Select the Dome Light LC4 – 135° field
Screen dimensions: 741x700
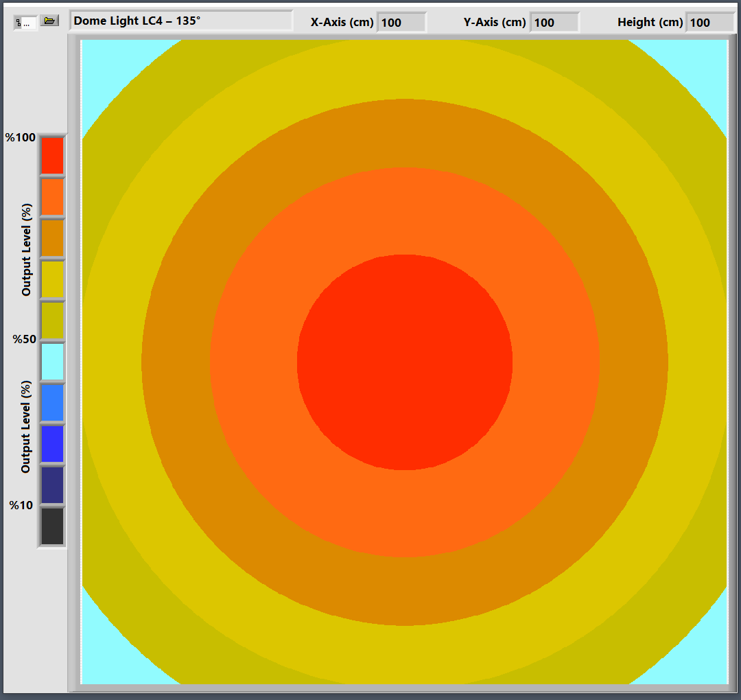click(181, 21)
